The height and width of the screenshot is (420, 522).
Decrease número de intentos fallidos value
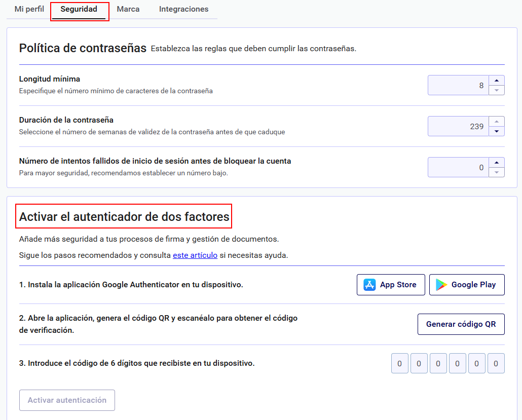tap(497, 172)
